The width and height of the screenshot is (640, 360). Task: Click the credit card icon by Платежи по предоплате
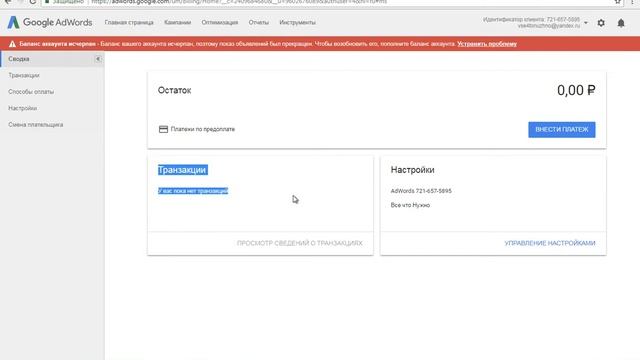(x=163, y=129)
